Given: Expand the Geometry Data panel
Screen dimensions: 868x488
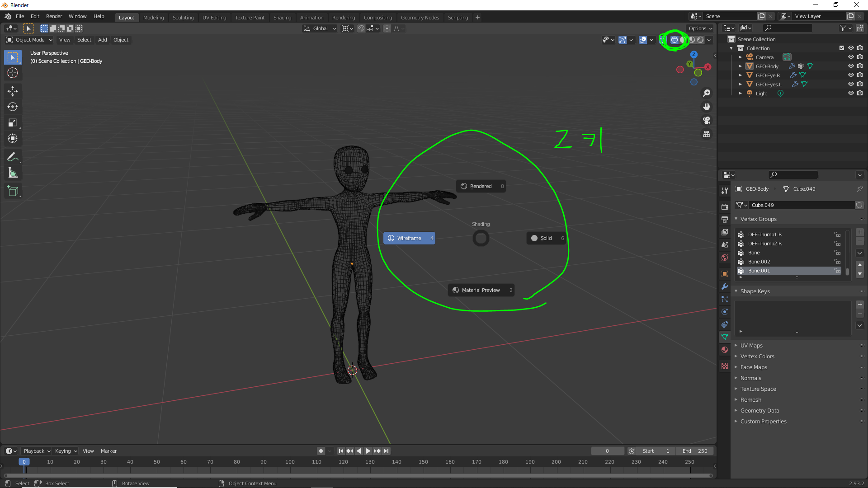Looking at the screenshot, I should [759, 410].
